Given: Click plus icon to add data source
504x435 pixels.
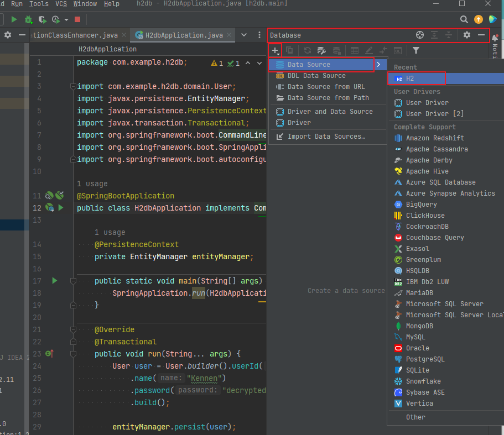Looking at the screenshot, I should pyautogui.click(x=275, y=50).
